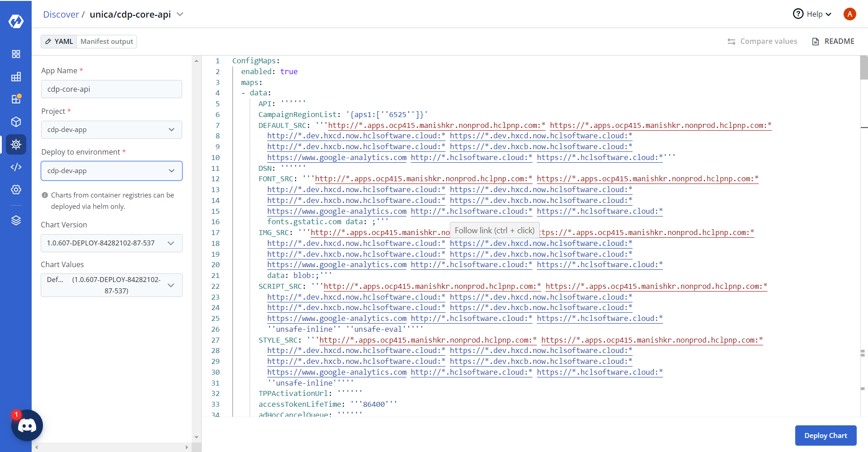The width and height of the screenshot is (868, 452).
Task: Click the 'unsafe-eval' text on line 26
Action: 378,330
